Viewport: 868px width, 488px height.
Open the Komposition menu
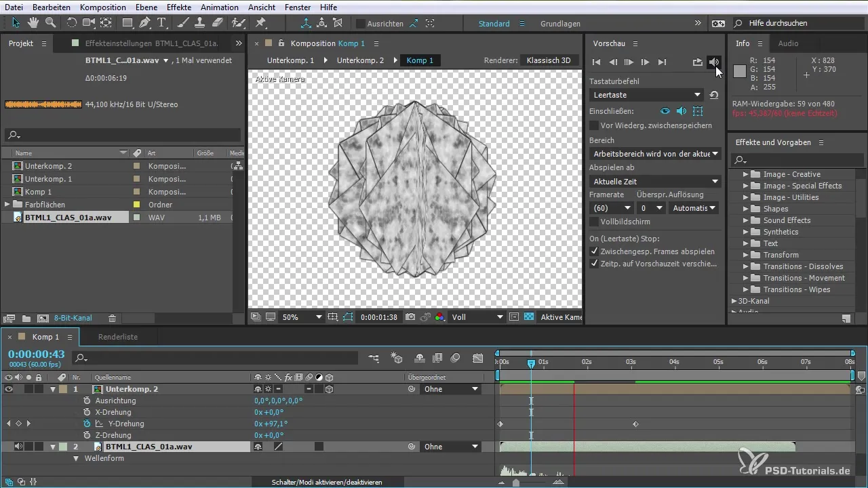coord(102,7)
